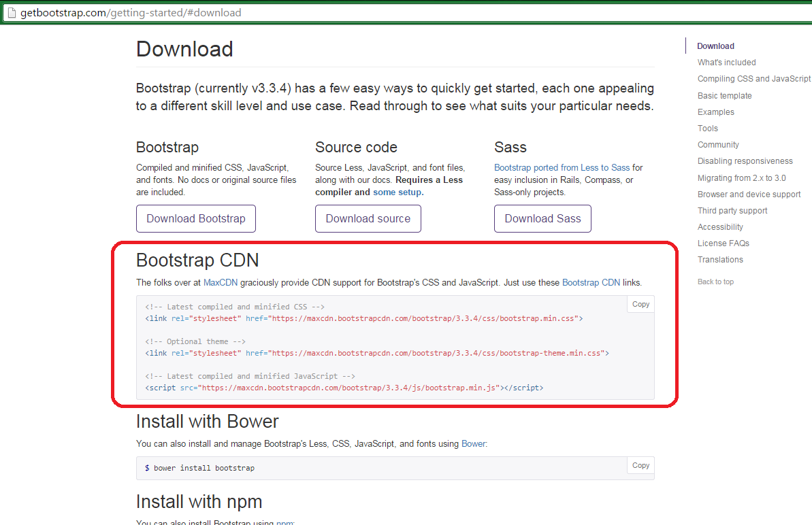Viewport: 812px width, 525px height.
Task: Select What's included in the sidebar
Action: click(x=726, y=62)
